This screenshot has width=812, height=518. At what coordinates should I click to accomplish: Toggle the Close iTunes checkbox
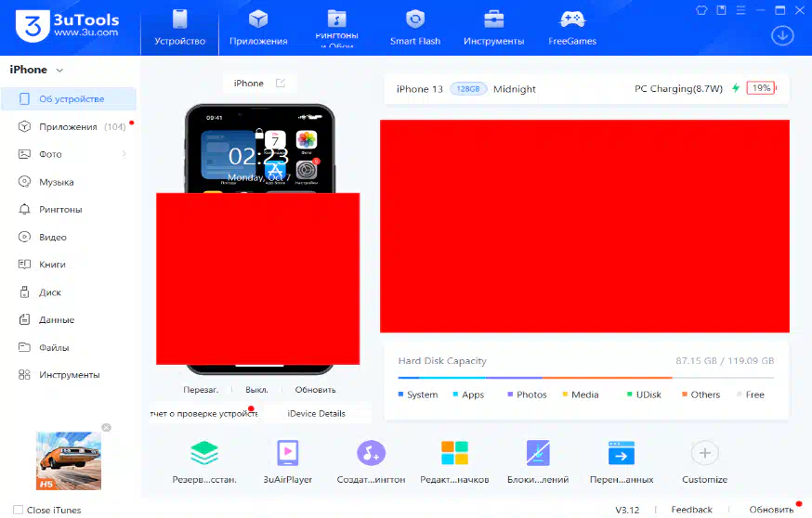[x=19, y=510]
